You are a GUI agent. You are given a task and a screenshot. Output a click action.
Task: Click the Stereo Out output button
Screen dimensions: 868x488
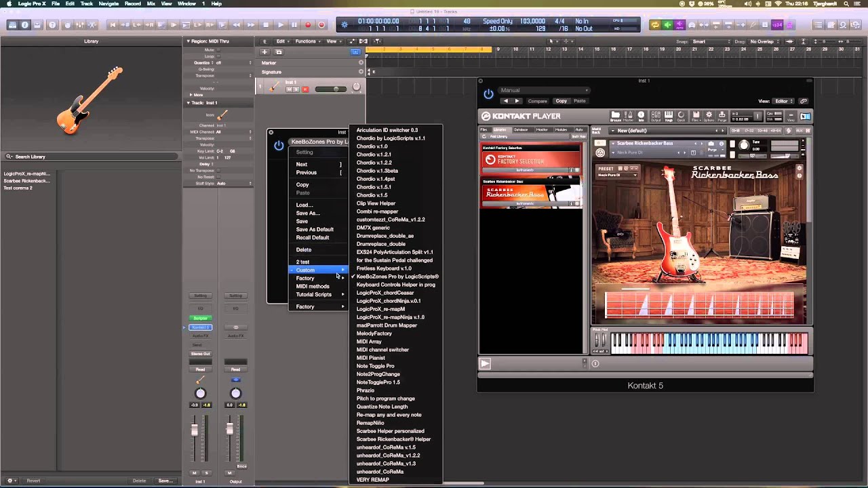(200, 354)
